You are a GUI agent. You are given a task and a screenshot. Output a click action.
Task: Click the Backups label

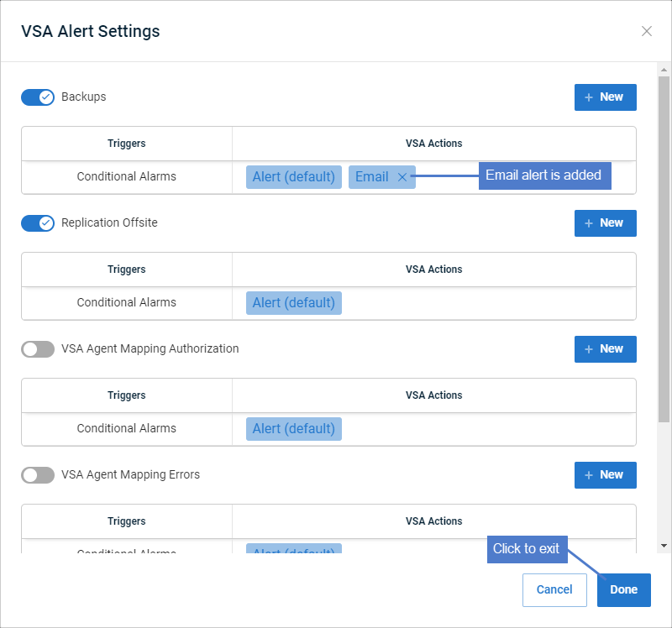pos(83,97)
